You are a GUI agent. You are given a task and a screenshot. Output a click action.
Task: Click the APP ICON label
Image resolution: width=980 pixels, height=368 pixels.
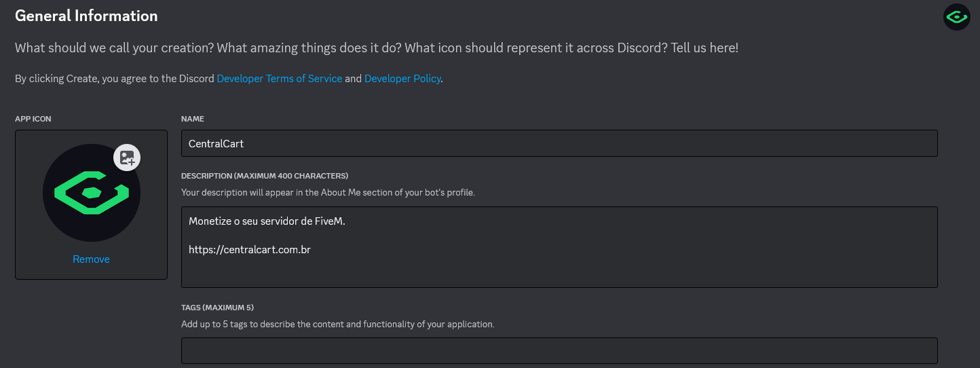click(x=33, y=119)
